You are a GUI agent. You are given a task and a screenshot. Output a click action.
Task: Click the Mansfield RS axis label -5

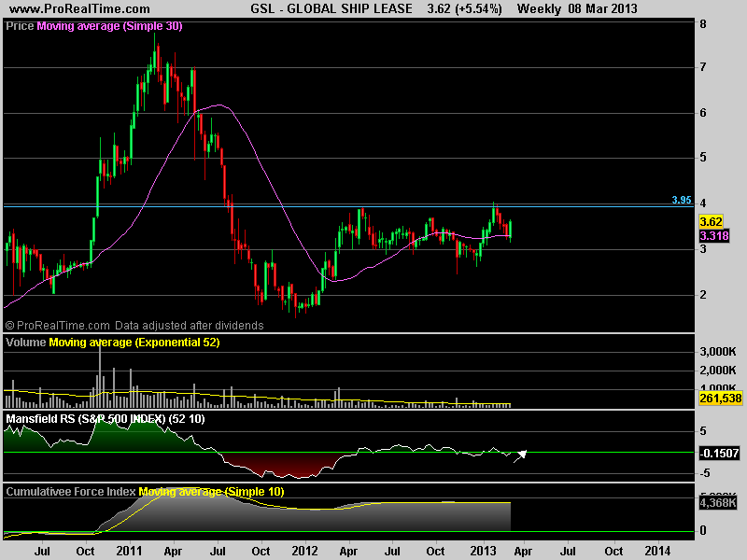(x=705, y=473)
